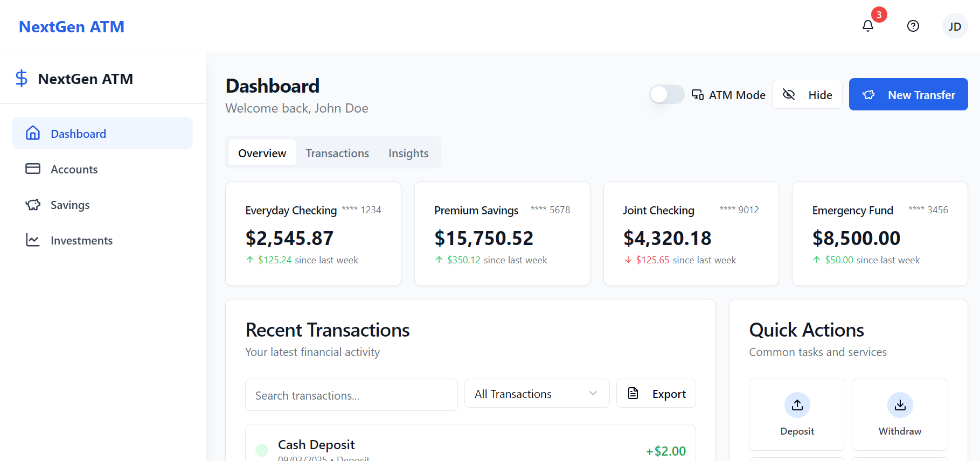This screenshot has width=980, height=461.
Task: Open Savings in the sidebar
Action: [x=102, y=205]
